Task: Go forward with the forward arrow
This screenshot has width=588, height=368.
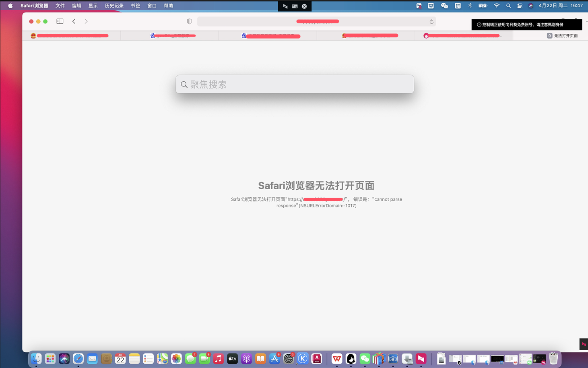Action: pyautogui.click(x=86, y=21)
